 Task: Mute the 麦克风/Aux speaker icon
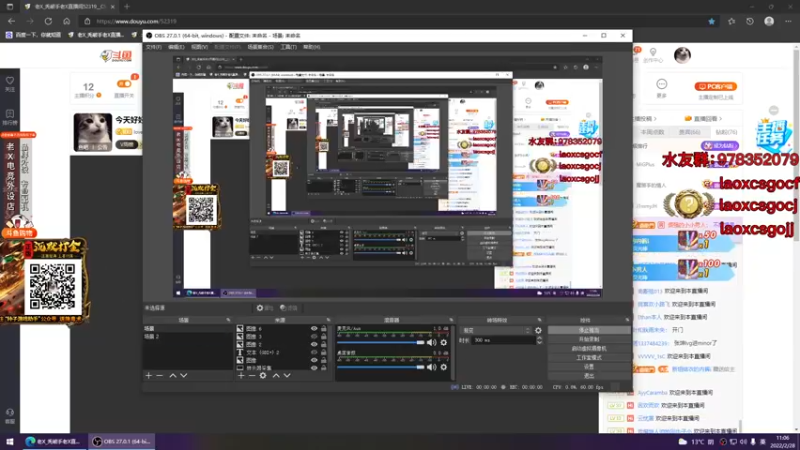[x=432, y=342]
